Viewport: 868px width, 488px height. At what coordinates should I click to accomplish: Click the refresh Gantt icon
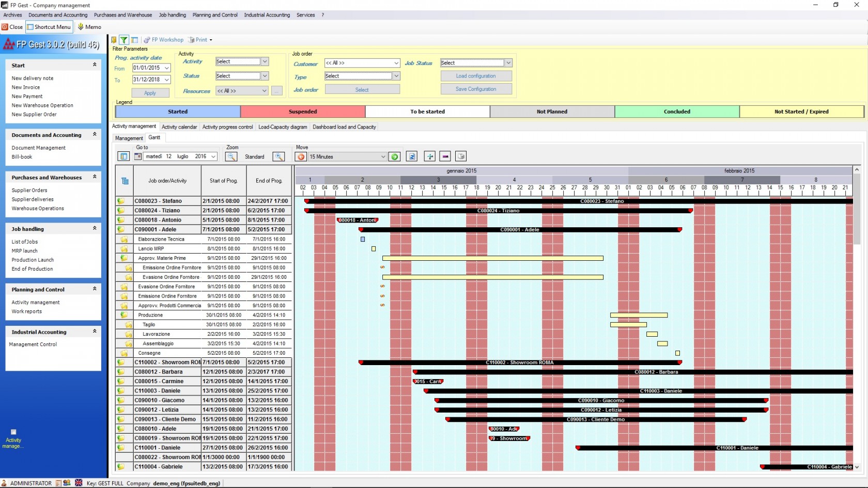[412, 156]
